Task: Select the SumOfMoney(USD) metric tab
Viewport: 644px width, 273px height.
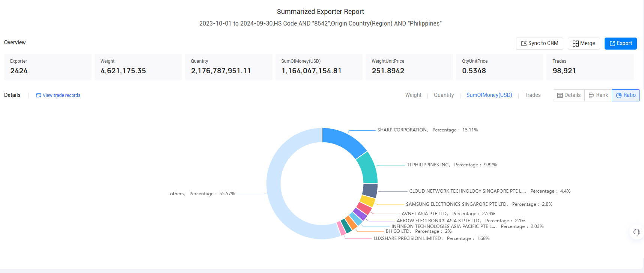Action: coord(489,95)
